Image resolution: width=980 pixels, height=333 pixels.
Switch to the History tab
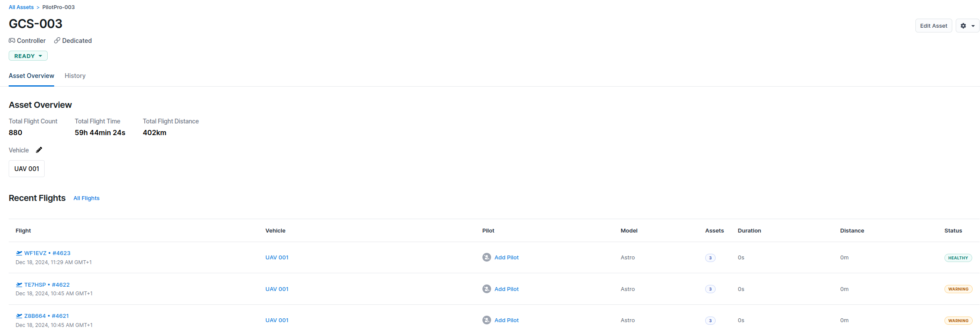(x=75, y=76)
